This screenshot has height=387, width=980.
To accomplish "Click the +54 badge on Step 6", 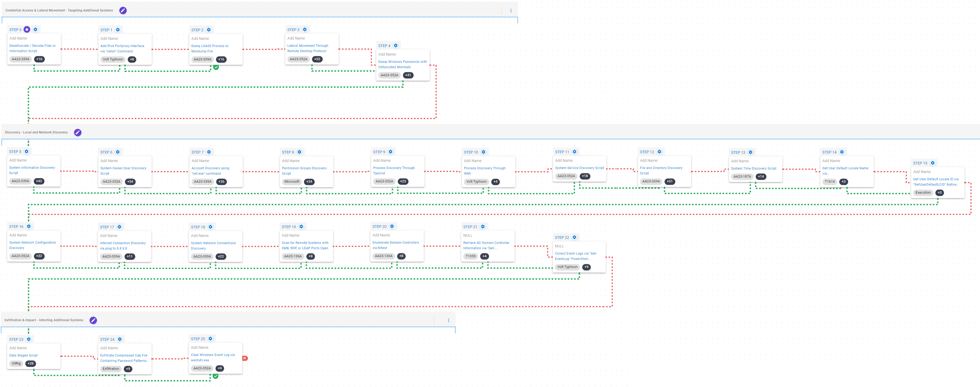I will (130, 182).
